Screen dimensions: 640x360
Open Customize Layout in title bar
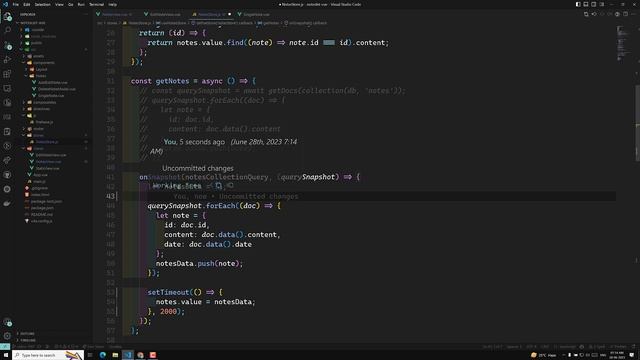coord(602,4)
